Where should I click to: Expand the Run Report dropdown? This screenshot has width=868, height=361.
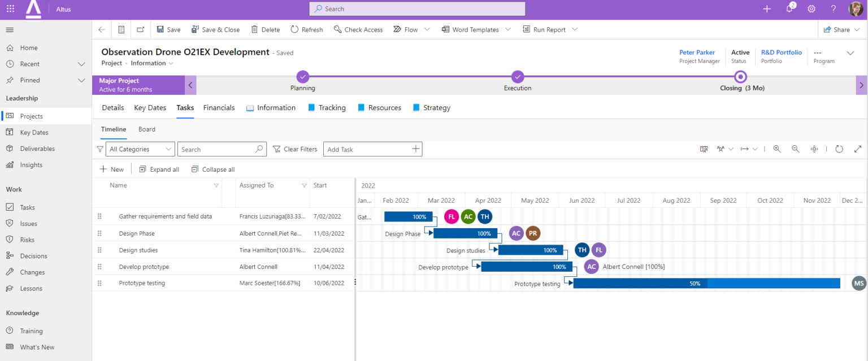pos(574,29)
